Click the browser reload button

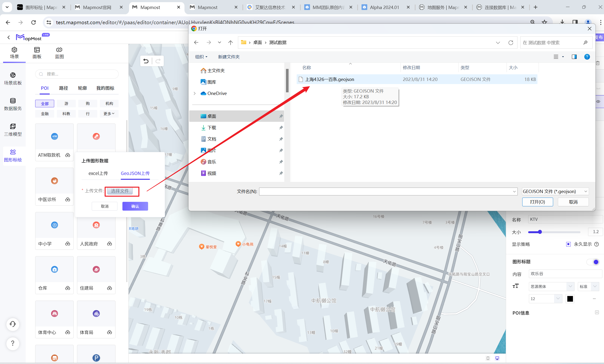(34, 22)
